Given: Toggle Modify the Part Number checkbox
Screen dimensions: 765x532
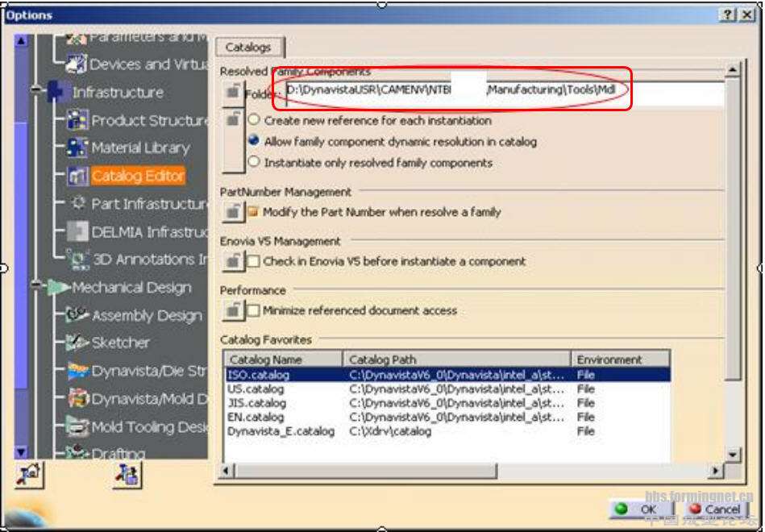Looking at the screenshot, I should click(x=254, y=213).
